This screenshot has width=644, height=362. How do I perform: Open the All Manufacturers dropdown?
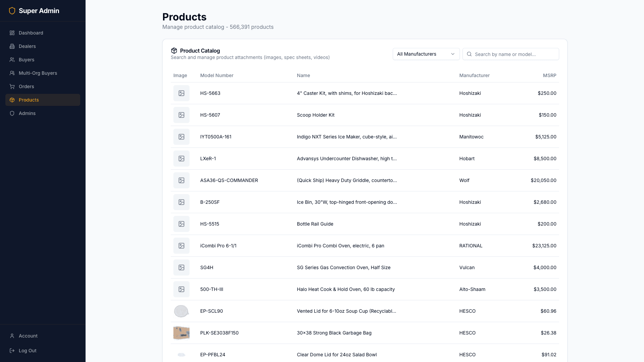pyautogui.click(x=426, y=54)
